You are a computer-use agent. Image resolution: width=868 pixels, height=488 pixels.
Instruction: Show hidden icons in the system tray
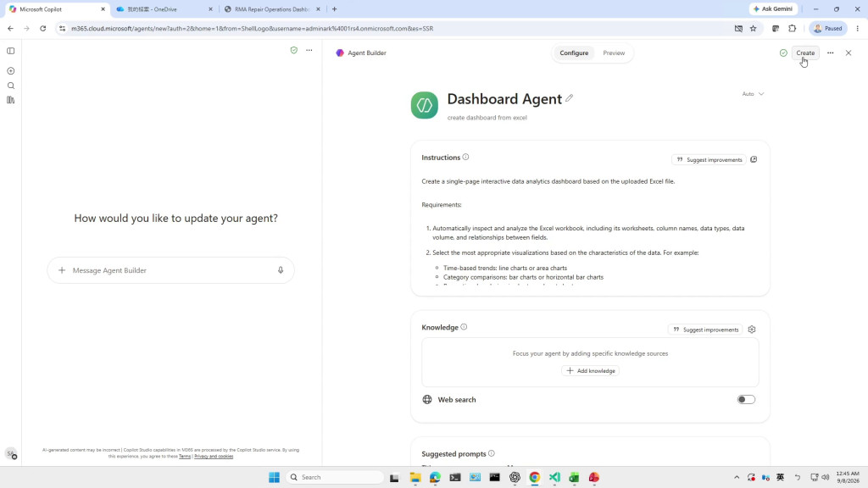click(737, 478)
